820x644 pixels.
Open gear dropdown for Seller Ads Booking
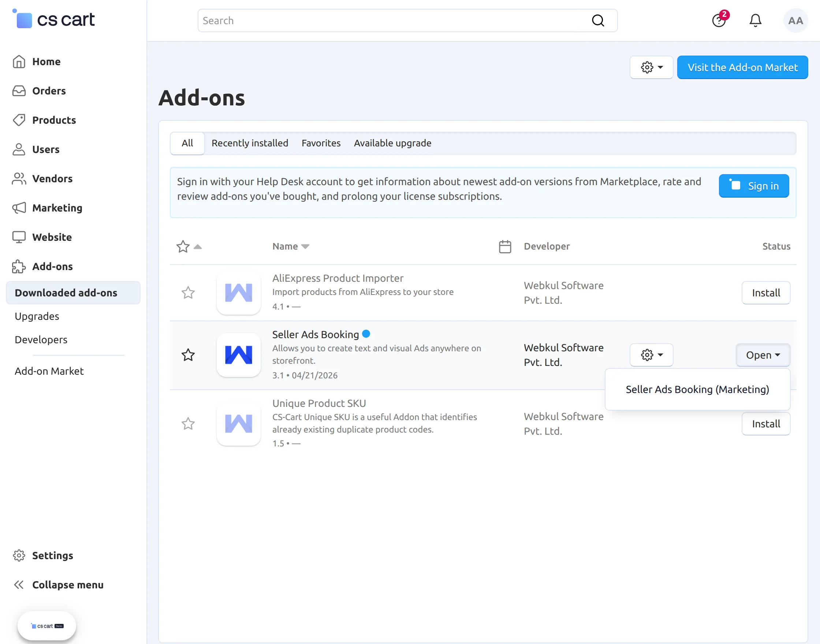click(651, 355)
